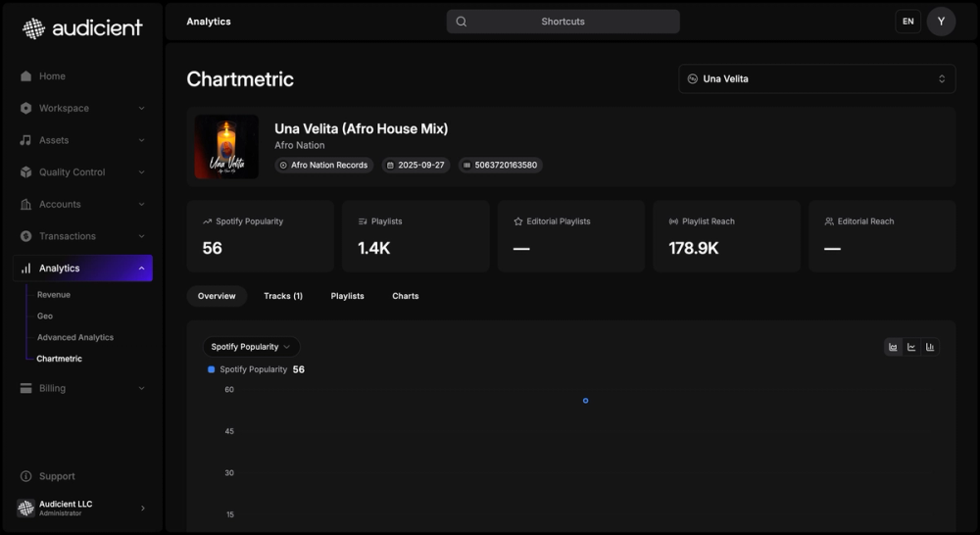Click the 2025-09-27 release date chip
980x535 pixels.
[x=416, y=165]
